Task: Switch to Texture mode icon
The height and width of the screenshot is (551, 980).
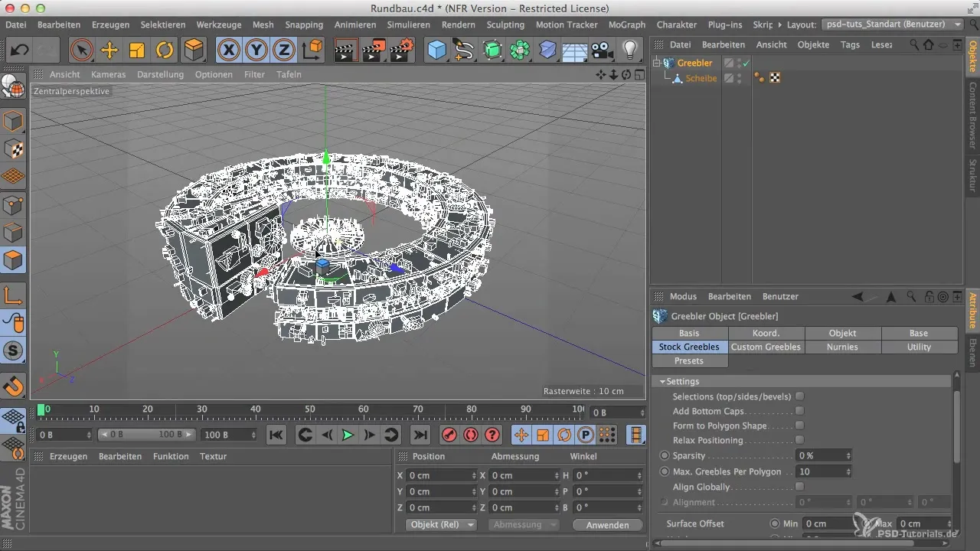Action: [x=14, y=149]
